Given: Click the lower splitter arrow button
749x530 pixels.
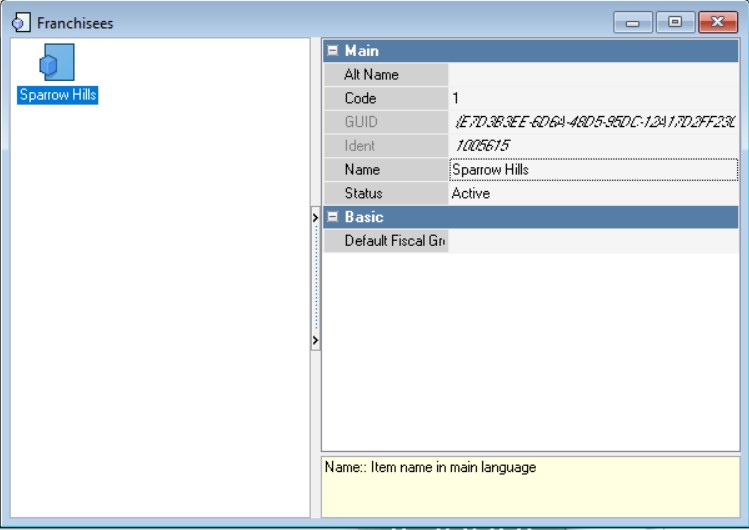Looking at the screenshot, I should pos(315,340).
